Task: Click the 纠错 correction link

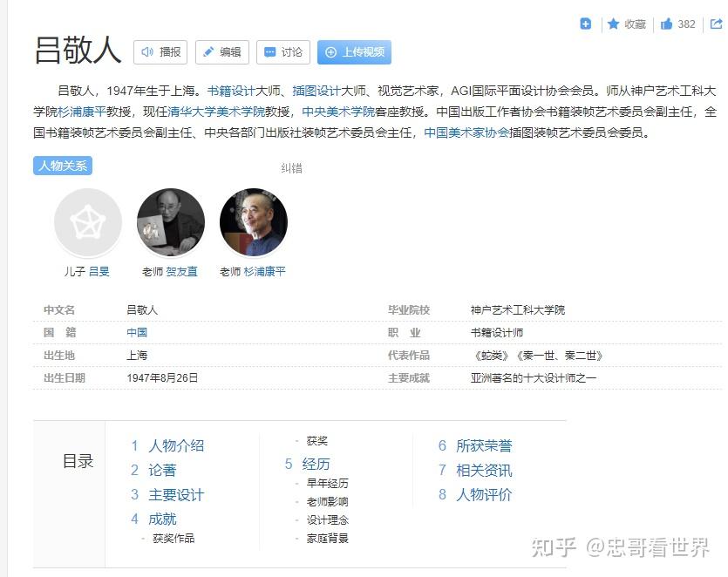Action: (x=291, y=168)
